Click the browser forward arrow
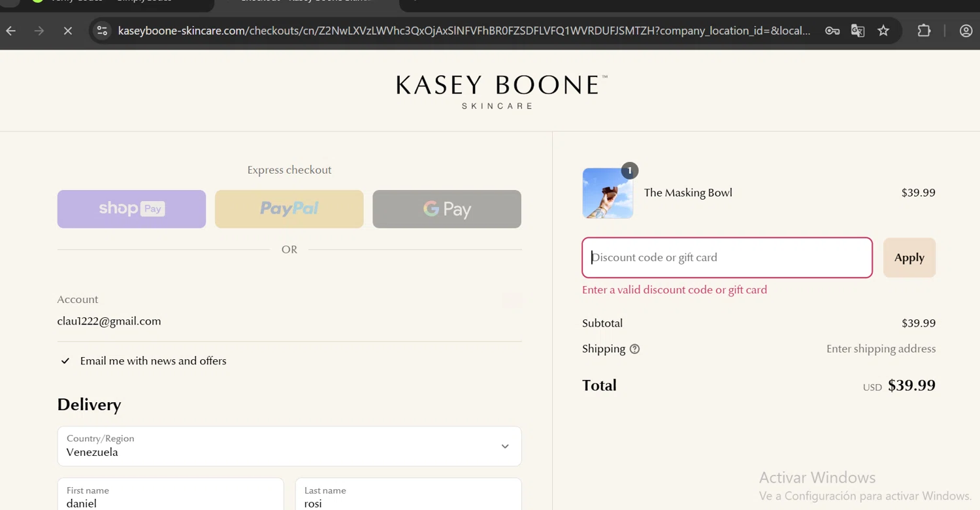The image size is (980, 510). point(39,31)
